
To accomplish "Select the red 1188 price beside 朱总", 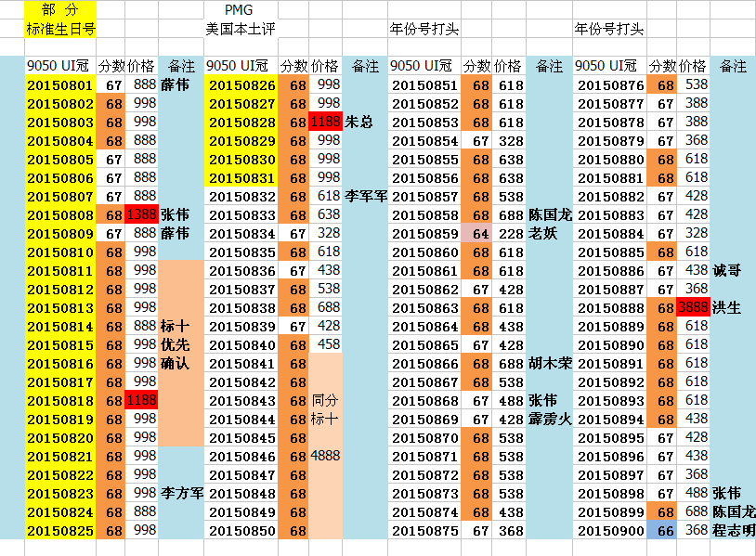I will click(326, 122).
